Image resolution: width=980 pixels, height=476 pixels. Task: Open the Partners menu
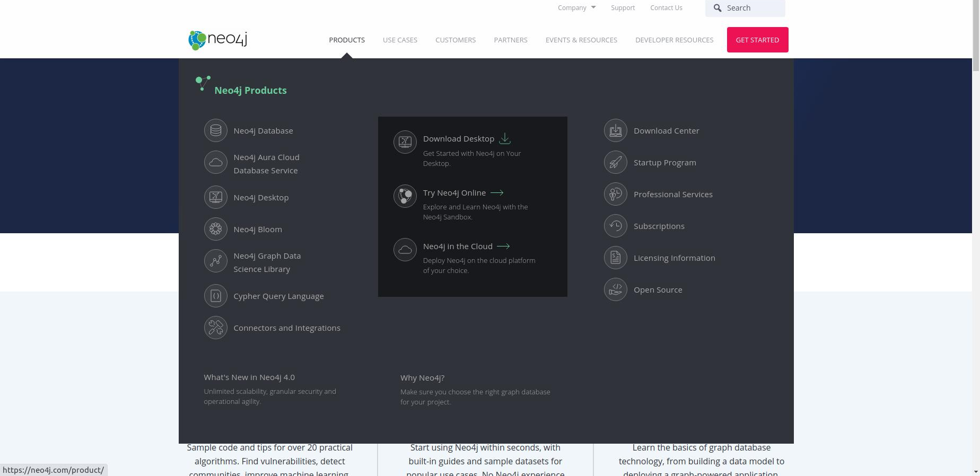(x=511, y=40)
